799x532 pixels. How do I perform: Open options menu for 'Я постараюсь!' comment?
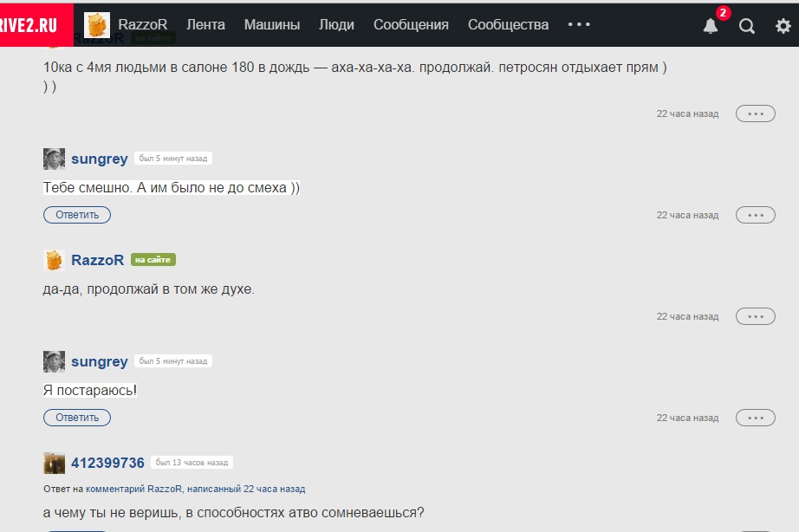point(755,418)
